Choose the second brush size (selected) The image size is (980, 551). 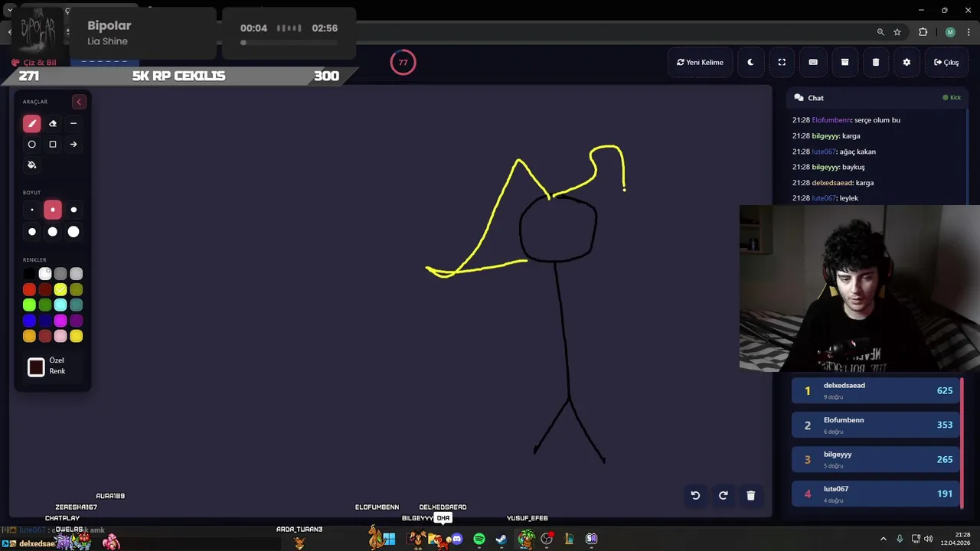(53, 210)
